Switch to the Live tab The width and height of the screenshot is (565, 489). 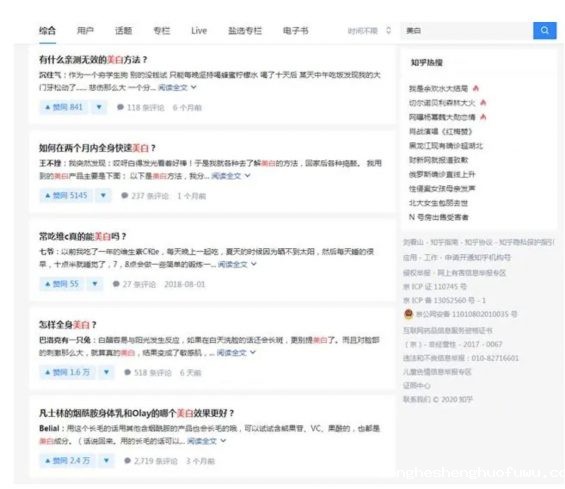click(x=199, y=31)
